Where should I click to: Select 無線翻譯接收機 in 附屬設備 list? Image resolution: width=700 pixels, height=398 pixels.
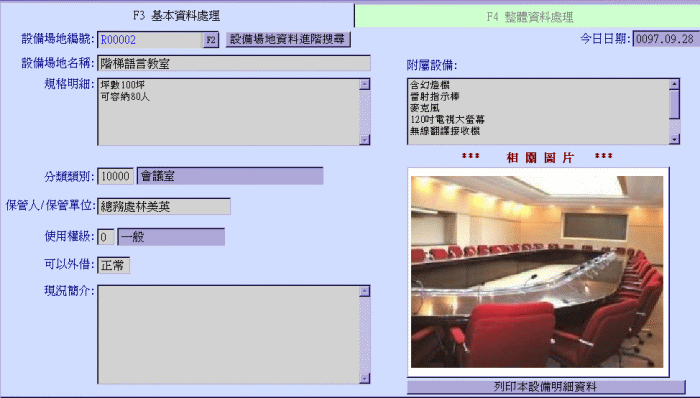pos(445,131)
